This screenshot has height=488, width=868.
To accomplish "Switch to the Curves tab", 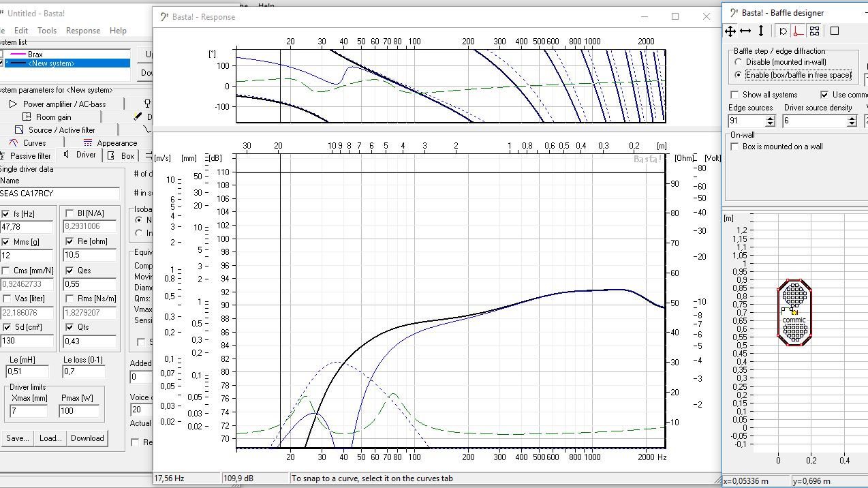I will tap(34, 143).
